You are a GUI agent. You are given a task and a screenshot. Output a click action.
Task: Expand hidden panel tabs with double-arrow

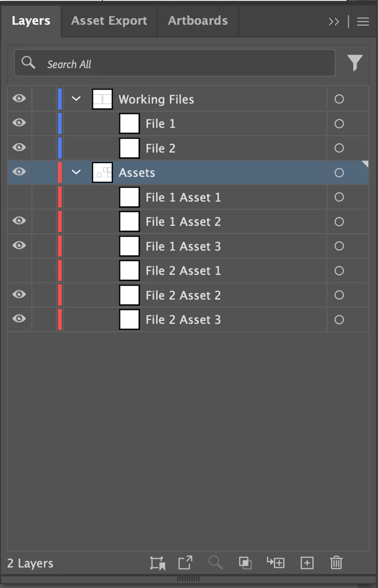tap(334, 21)
